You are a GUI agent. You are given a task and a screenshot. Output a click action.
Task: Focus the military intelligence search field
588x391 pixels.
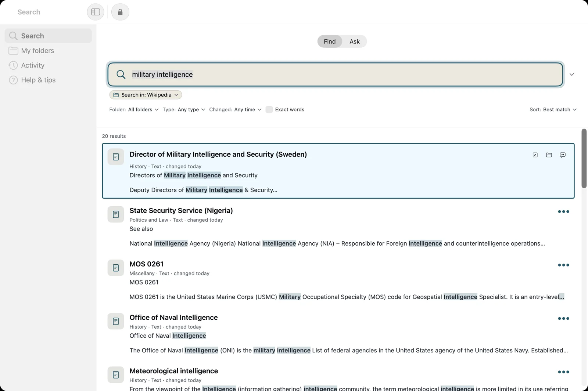(335, 75)
